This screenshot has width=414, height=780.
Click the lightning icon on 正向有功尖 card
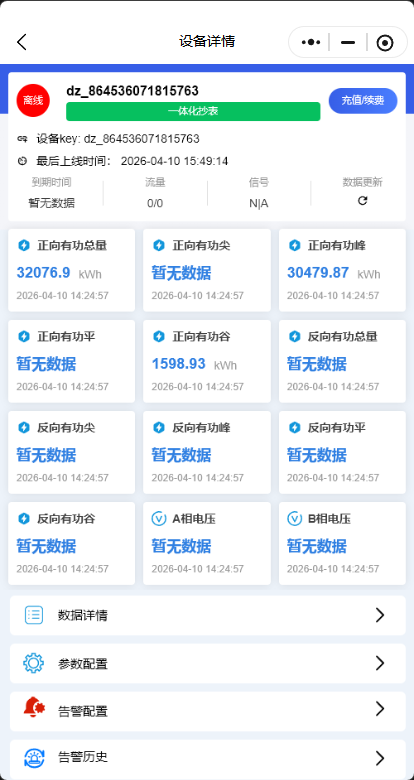[158, 245]
